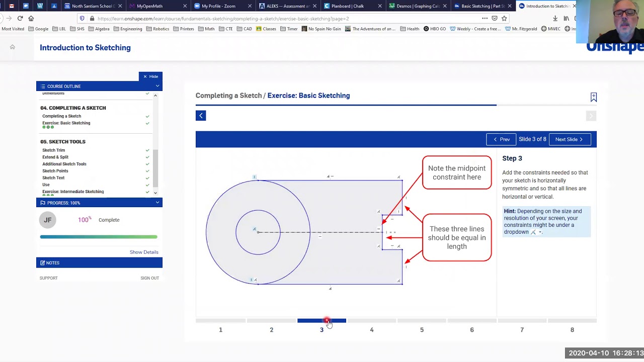Open the Health bookmarks folder

point(410,29)
